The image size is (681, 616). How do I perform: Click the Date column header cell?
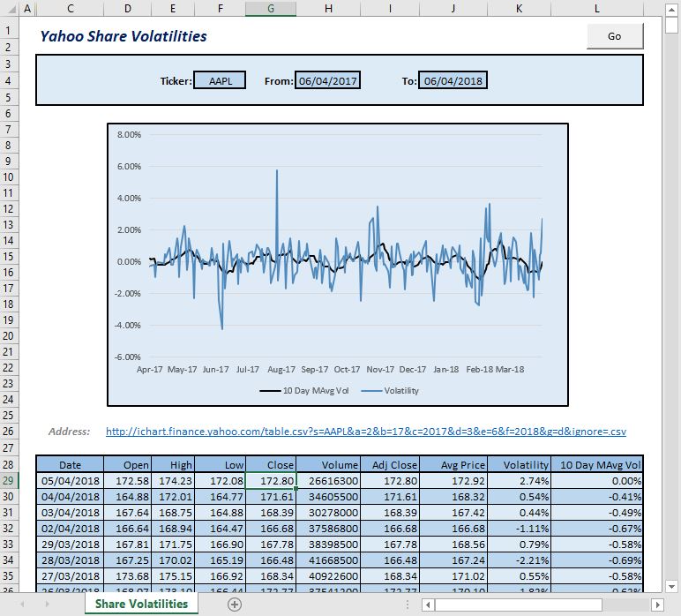pyautogui.click(x=70, y=465)
